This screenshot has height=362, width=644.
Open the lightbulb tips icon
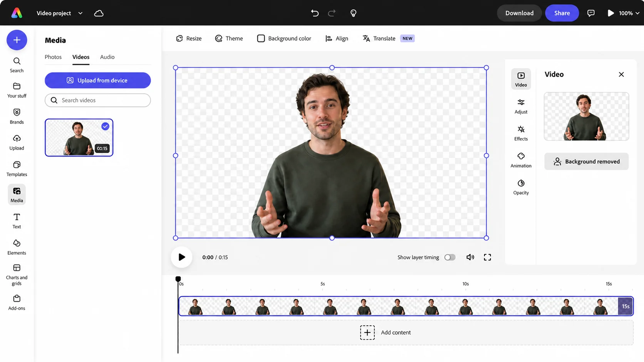click(x=353, y=13)
